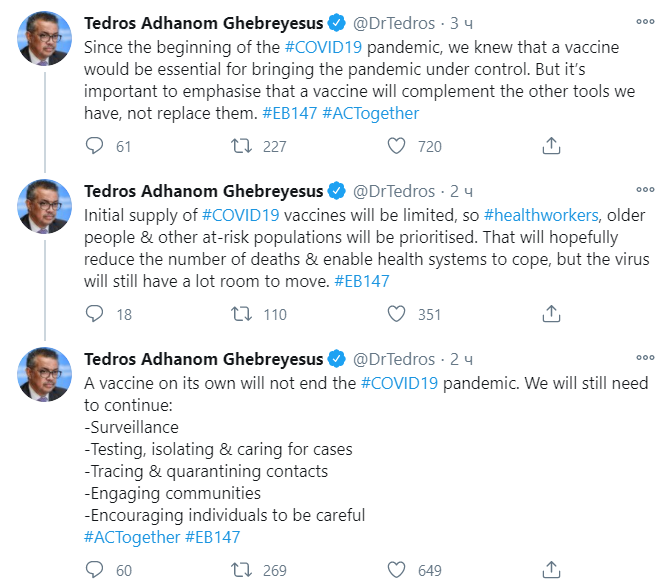The height and width of the screenshot is (586, 672).
Task: Open more options on the first tweet
Action: click(646, 21)
